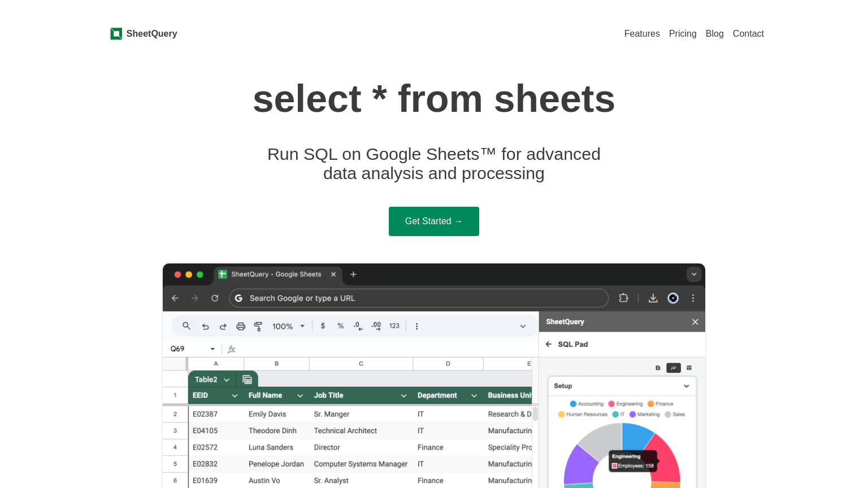Open the chart view in SQL Pad
The height and width of the screenshot is (488, 868).
coord(674,368)
